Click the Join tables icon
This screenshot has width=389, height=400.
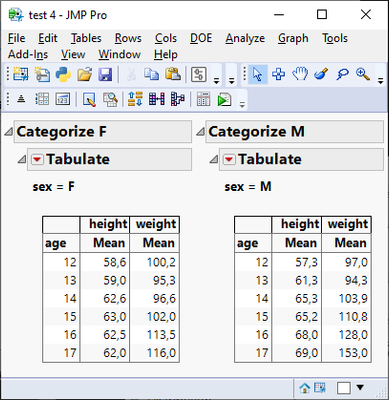point(157,99)
